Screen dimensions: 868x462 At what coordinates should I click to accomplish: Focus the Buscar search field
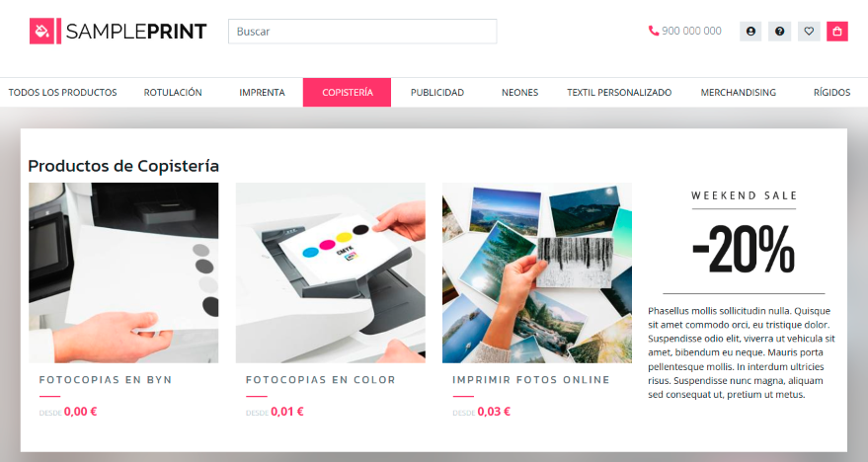click(x=362, y=32)
